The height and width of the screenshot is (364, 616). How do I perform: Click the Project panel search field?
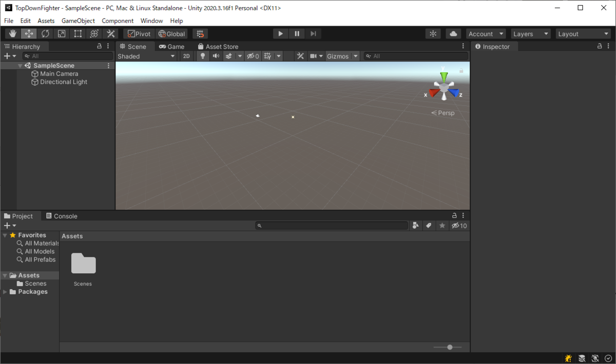pos(332,226)
